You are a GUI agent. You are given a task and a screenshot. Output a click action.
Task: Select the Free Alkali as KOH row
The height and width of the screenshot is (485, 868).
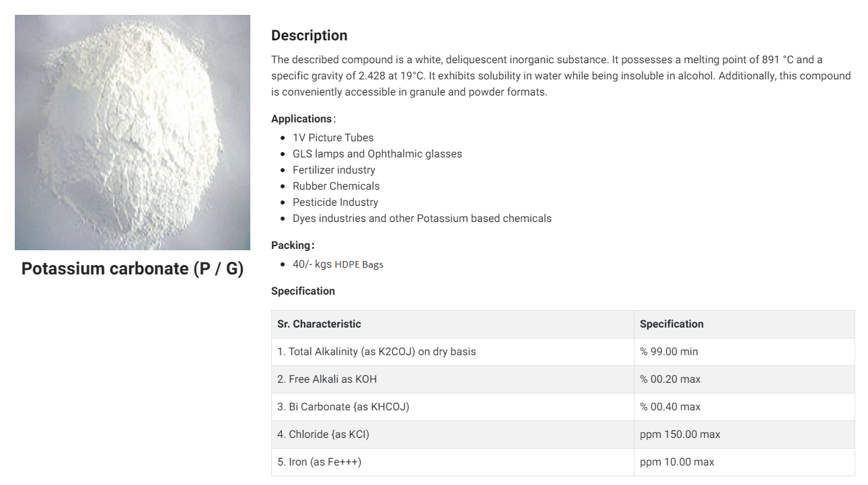pos(563,379)
